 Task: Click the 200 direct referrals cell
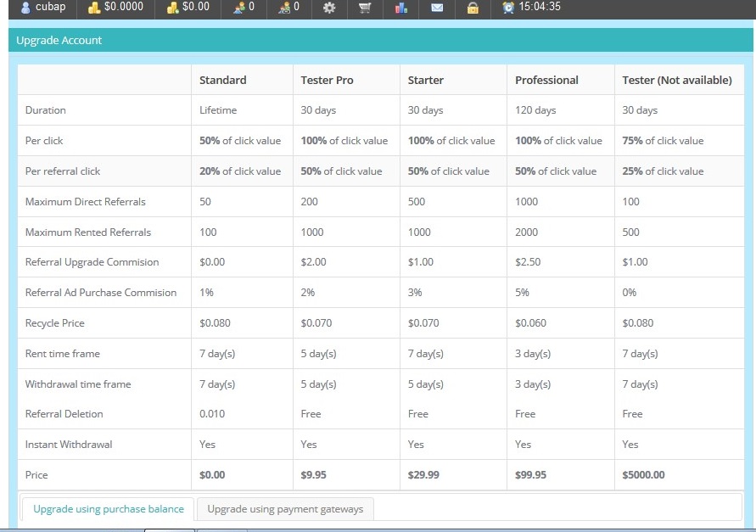309,202
